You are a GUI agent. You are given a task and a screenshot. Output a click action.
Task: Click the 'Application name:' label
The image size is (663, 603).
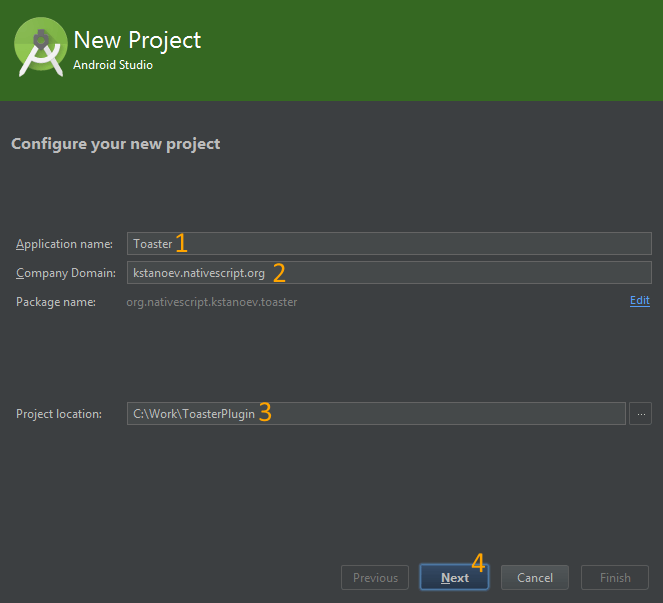point(64,245)
